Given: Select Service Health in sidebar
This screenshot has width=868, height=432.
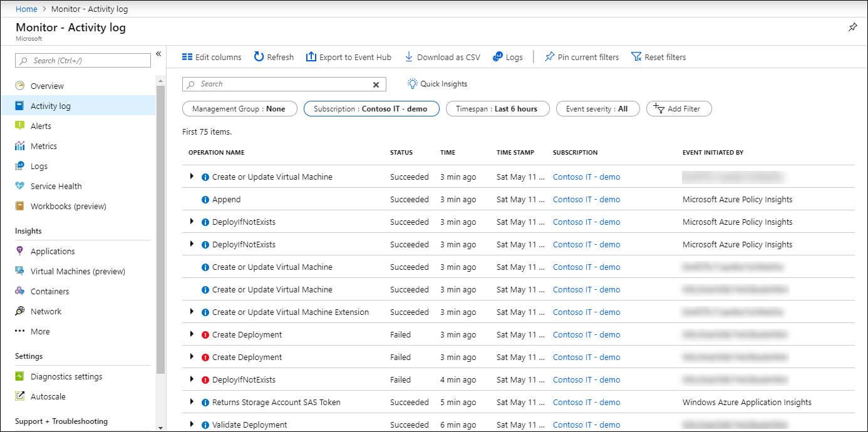Looking at the screenshot, I should [x=56, y=186].
